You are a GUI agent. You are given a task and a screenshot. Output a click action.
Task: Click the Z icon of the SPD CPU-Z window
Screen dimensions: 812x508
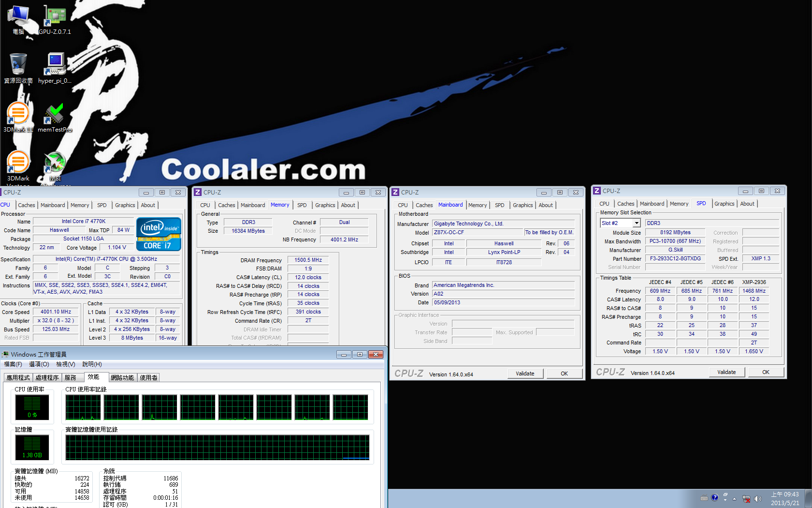pos(597,191)
